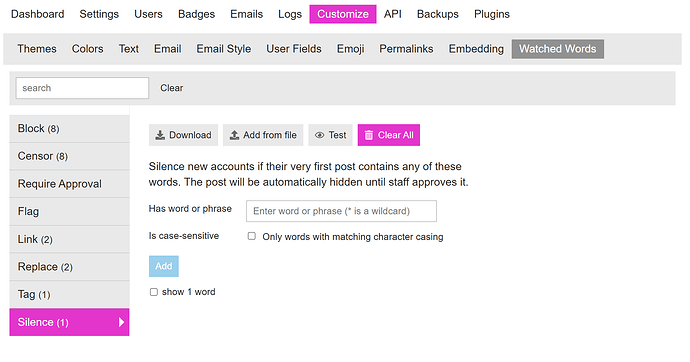690x362 pixels.
Task: Go to the Users admin tab
Action: [x=148, y=14]
